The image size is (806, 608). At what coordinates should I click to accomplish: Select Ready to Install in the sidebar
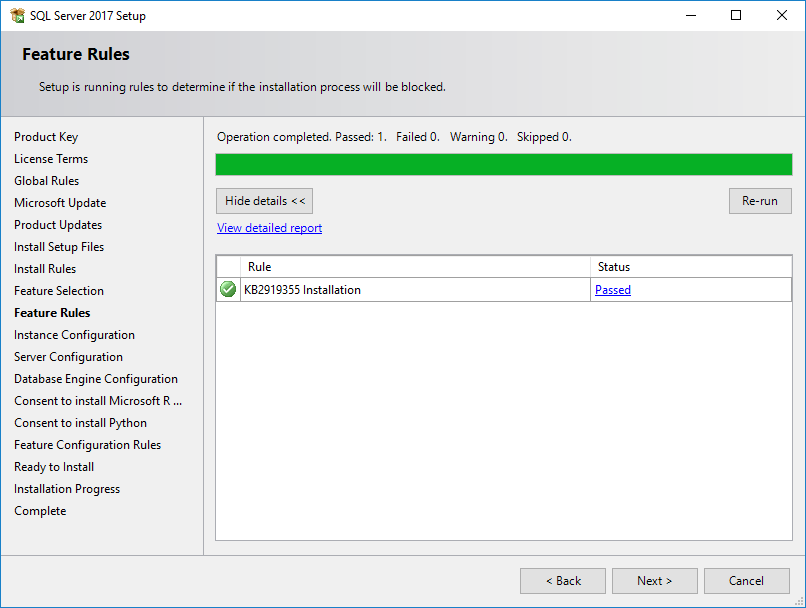(53, 466)
